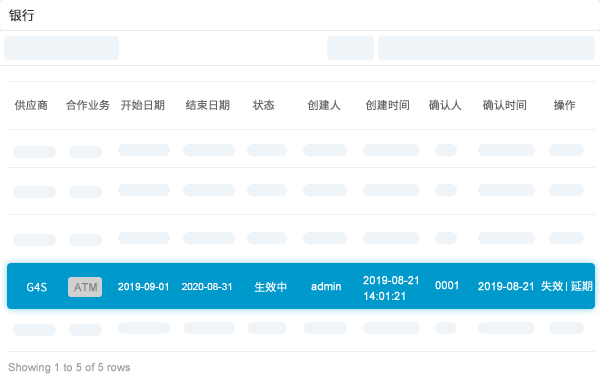Screen dimensions: 600x387
Task: Click the 合作业务 column header
Action: 88,105
